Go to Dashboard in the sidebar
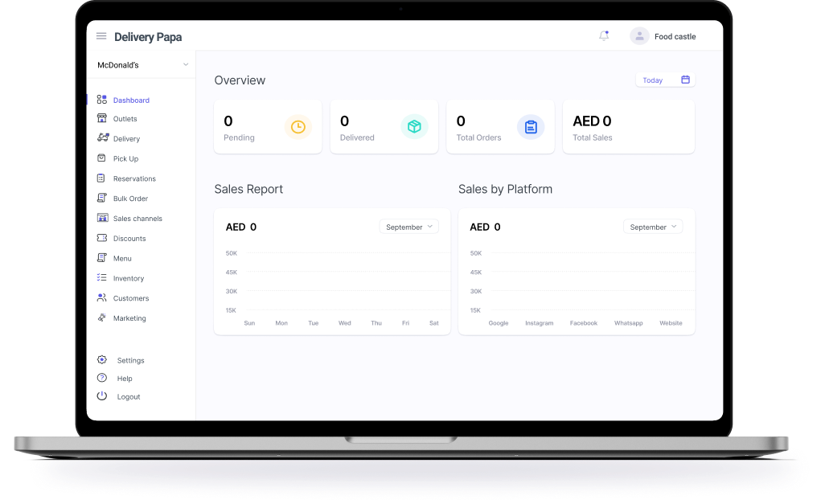Image resolution: width=821 pixels, height=504 pixels. tap(131, 100)
